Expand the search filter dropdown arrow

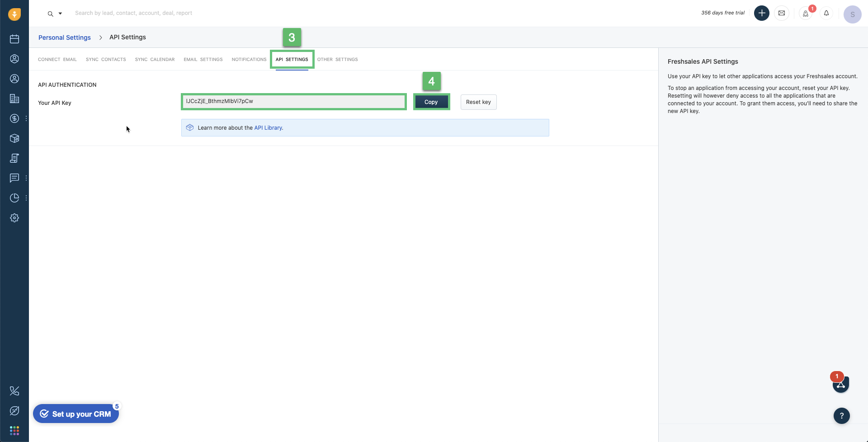click(60, 13)
